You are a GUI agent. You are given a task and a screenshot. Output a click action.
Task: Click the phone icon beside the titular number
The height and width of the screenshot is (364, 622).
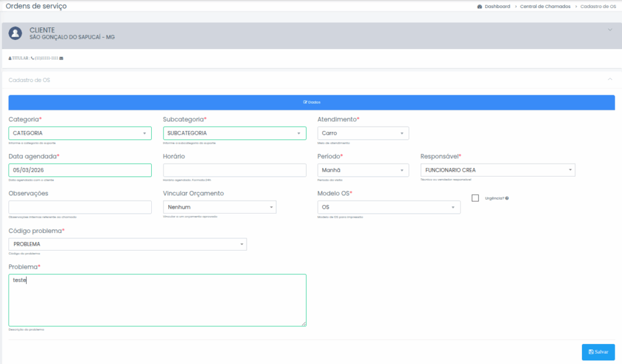[32, 58]
